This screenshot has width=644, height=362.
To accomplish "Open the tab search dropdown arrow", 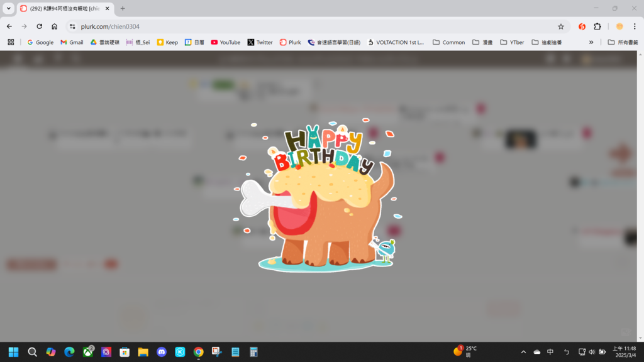I will (x=9, y=8).
